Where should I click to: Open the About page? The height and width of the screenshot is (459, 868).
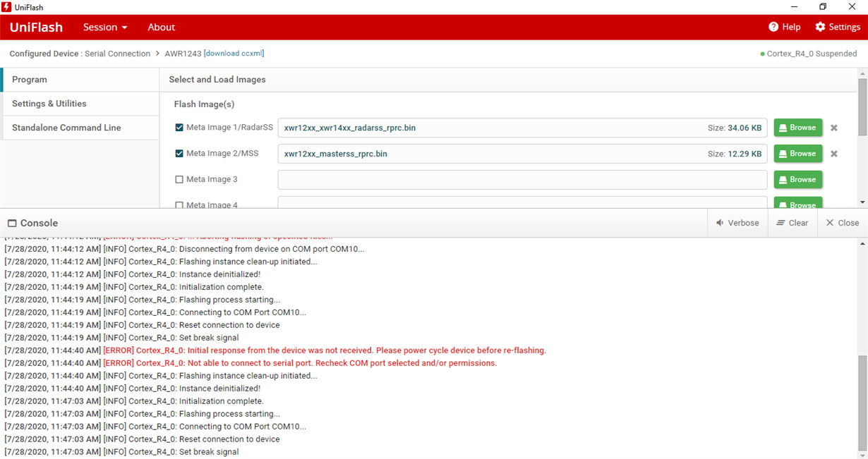click(161, 27)
